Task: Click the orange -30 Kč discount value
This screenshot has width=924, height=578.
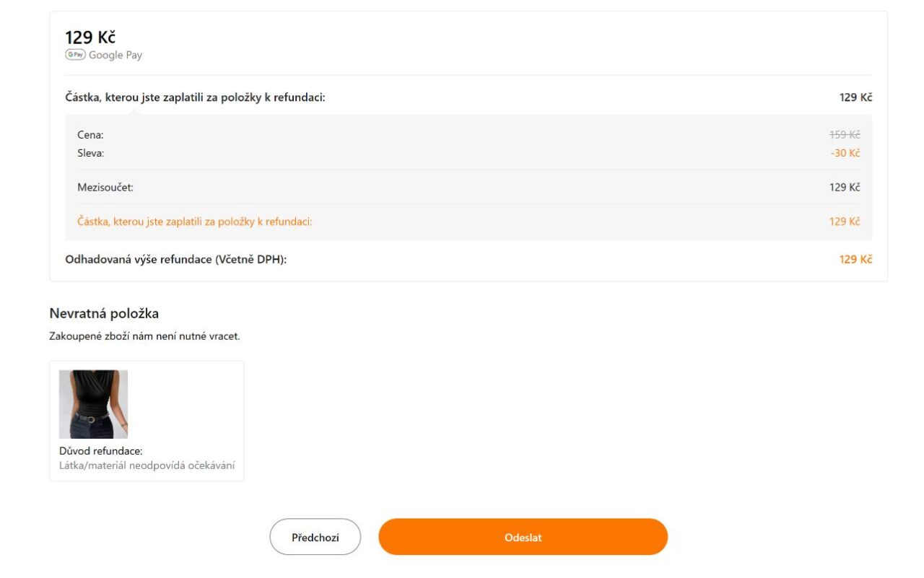Action: [x=845, y=153]
